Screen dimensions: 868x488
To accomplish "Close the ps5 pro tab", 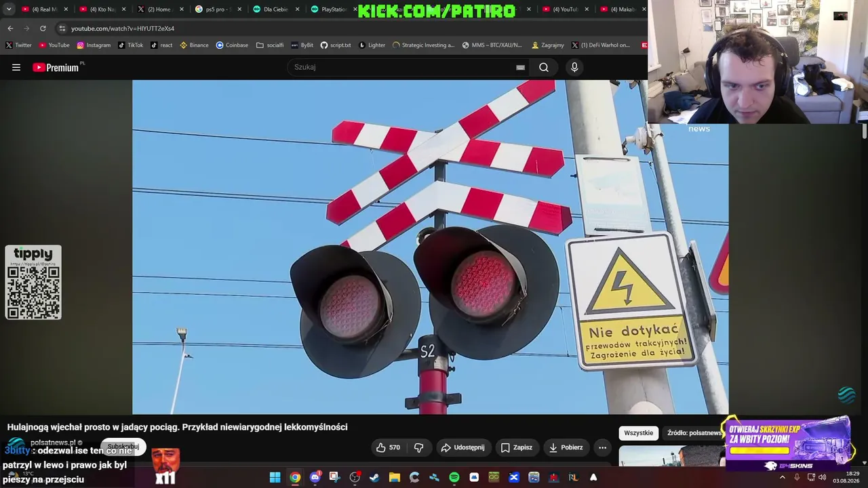I will pyautogui.click(x=239, y=9).
